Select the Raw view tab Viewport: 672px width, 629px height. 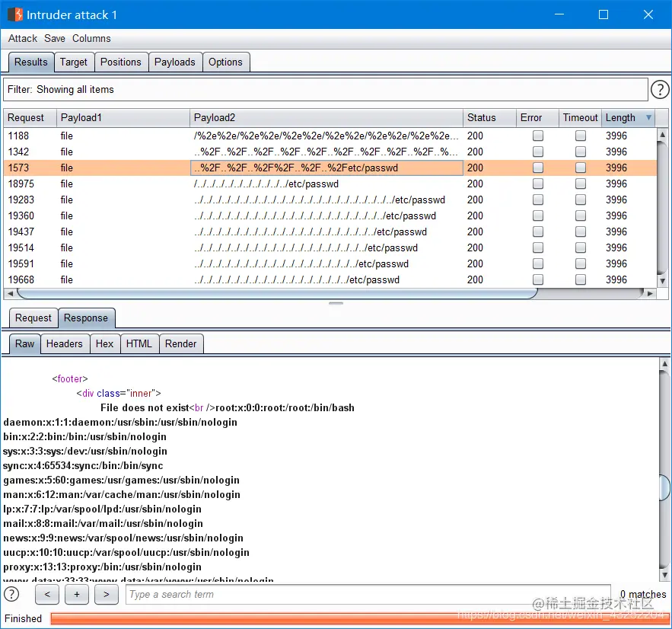click(x=25, y=344)
